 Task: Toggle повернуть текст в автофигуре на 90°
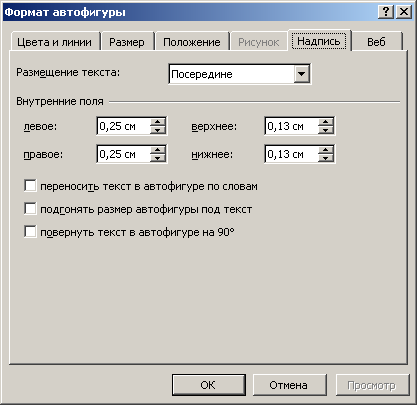30,231
